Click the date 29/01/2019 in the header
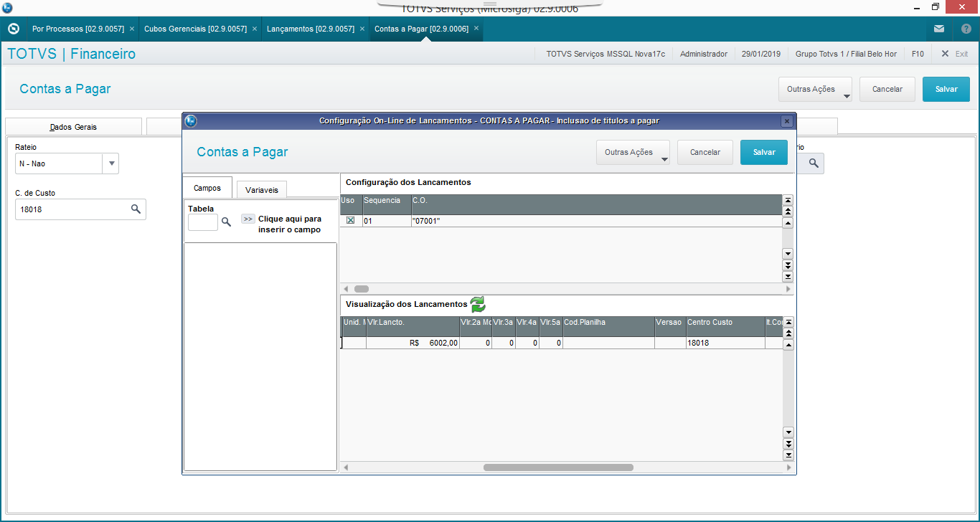 point(760,54)
